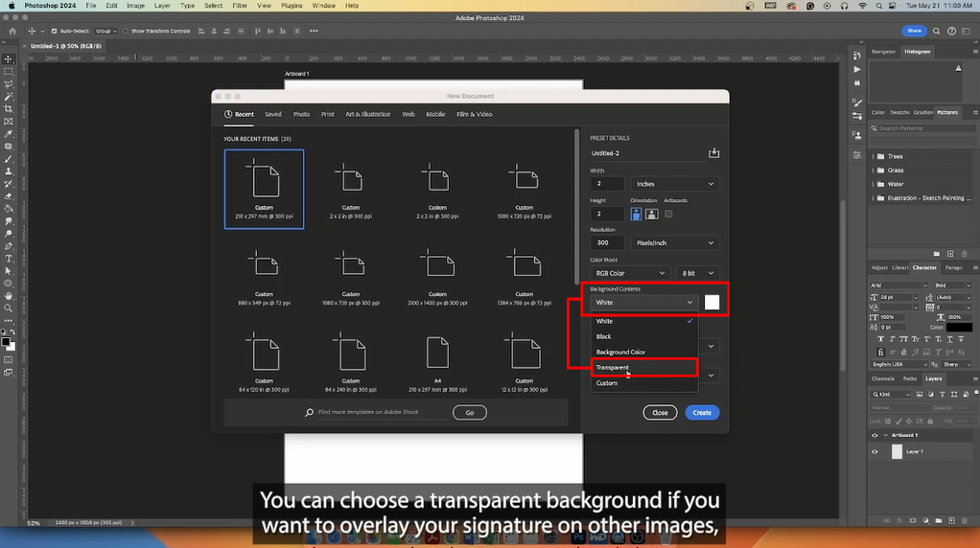Select the Eyedropper tool
Screen dimensions: 980x548
point(8,133)
